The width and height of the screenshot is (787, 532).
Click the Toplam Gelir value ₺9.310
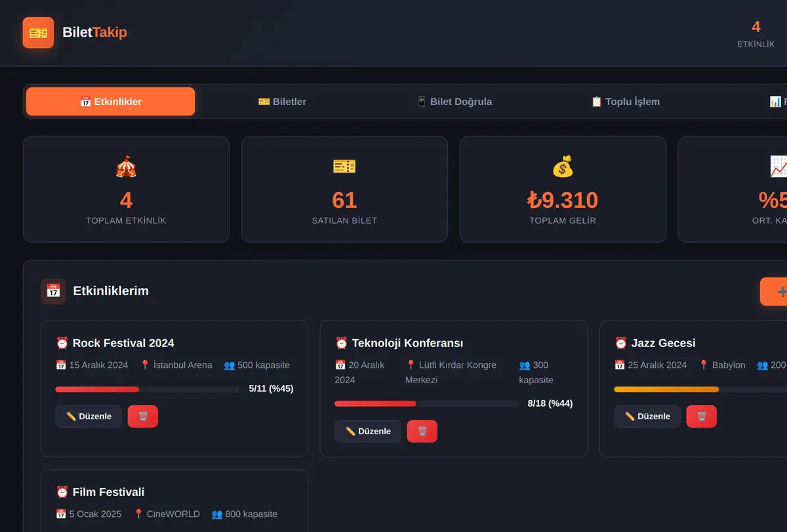(x=563, y=200)
